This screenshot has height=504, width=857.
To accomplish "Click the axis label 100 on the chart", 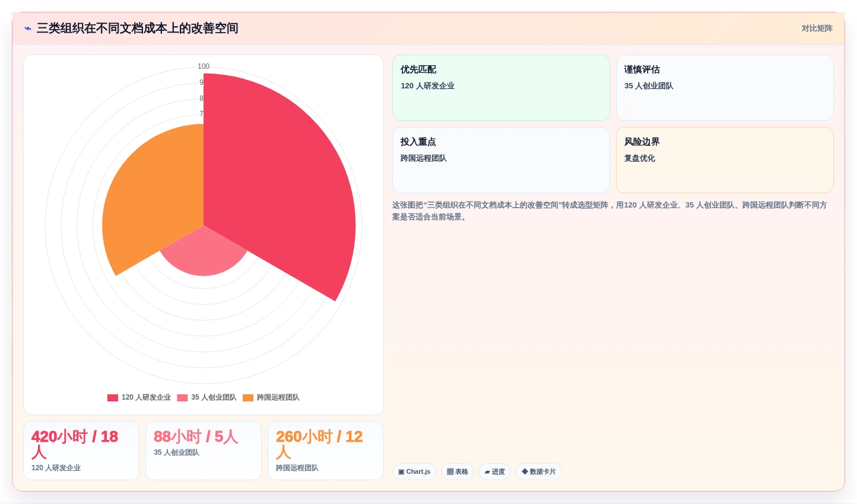I will click(x=204, y=66).
